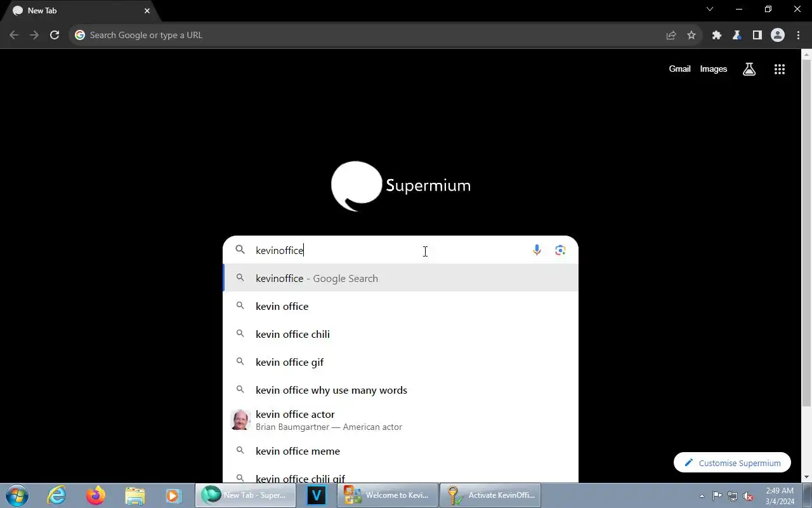Open the three-dot browser menu

coord(798,35)
